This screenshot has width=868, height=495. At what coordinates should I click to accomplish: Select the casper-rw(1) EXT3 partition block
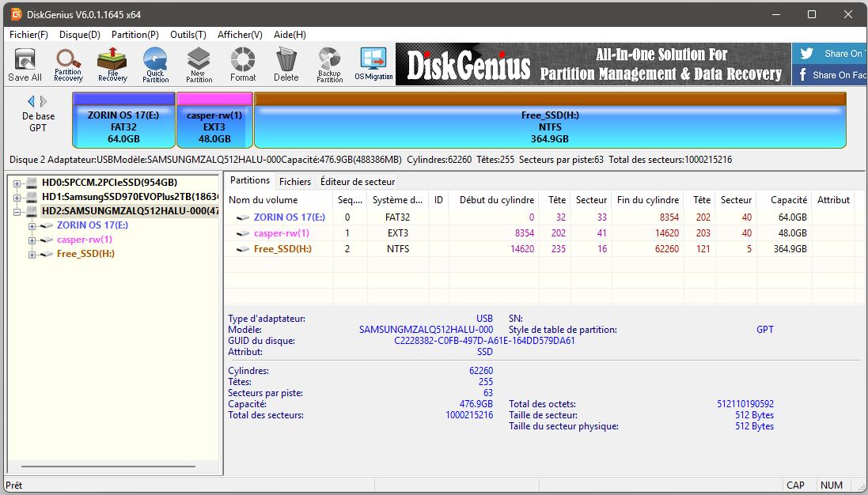pyautogui.click(x=214, y=120)
